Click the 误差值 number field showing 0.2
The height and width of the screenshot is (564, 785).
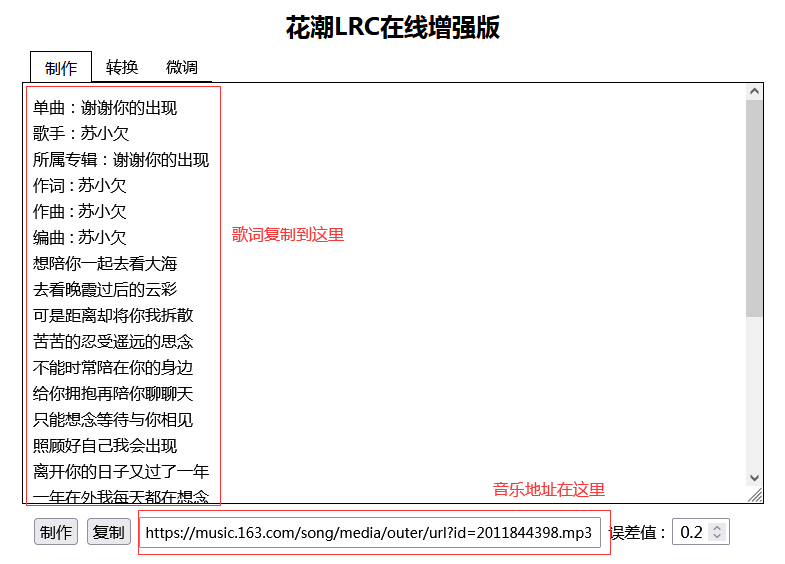(x=700, y=532)
